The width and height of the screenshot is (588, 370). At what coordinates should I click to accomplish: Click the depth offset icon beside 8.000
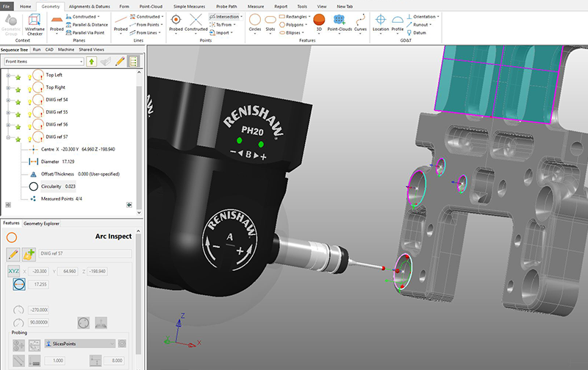(96, 360)
